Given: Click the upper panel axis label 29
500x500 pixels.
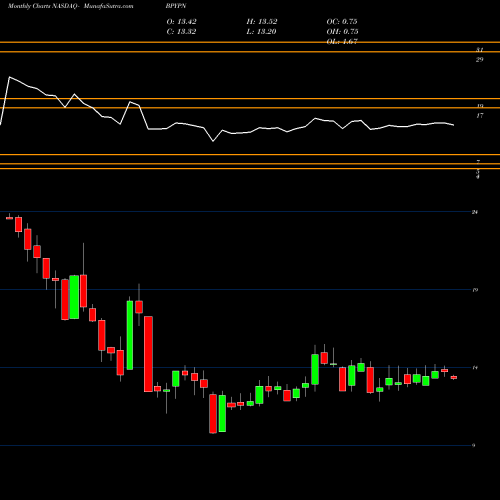Looking at the screenshot, I should (479, 60).
